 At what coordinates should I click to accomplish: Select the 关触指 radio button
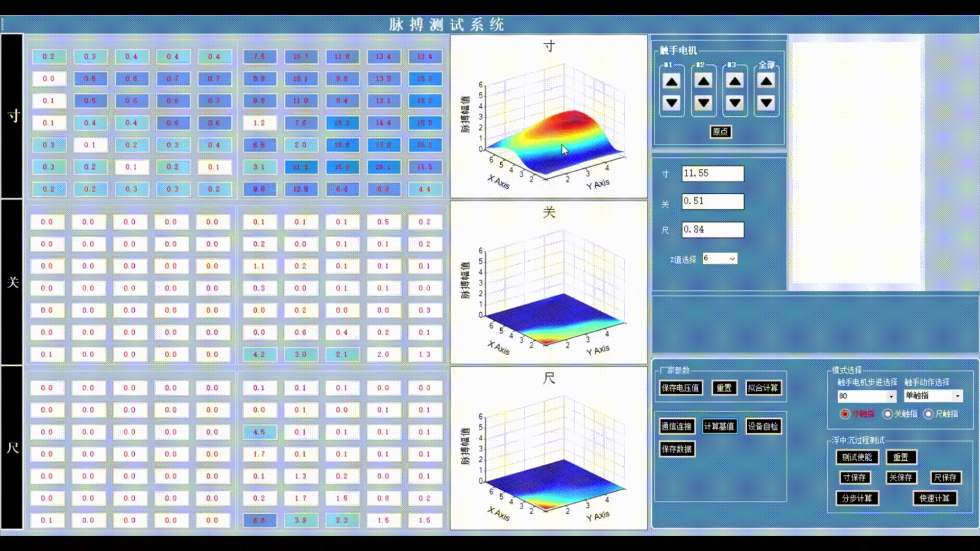(x=888, y=414)
